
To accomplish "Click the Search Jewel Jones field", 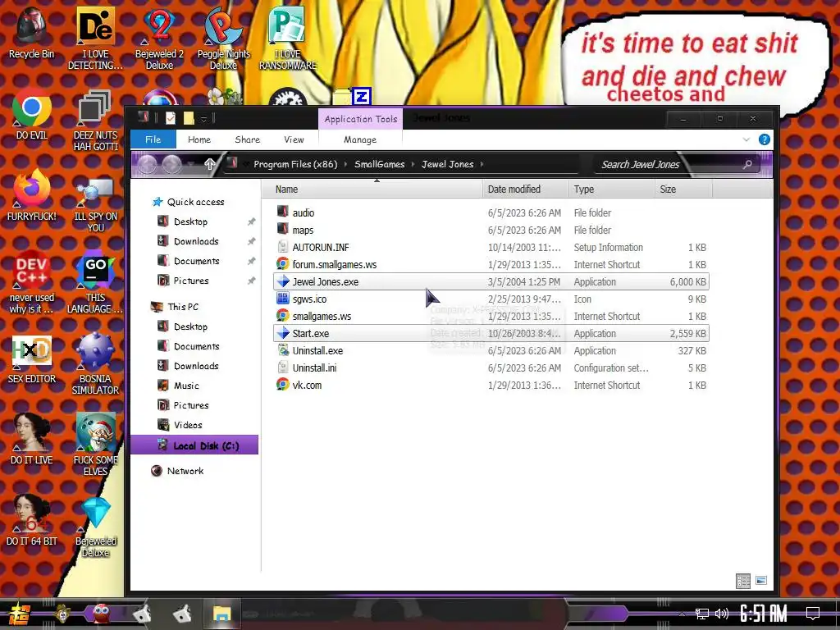I will 678,164.
